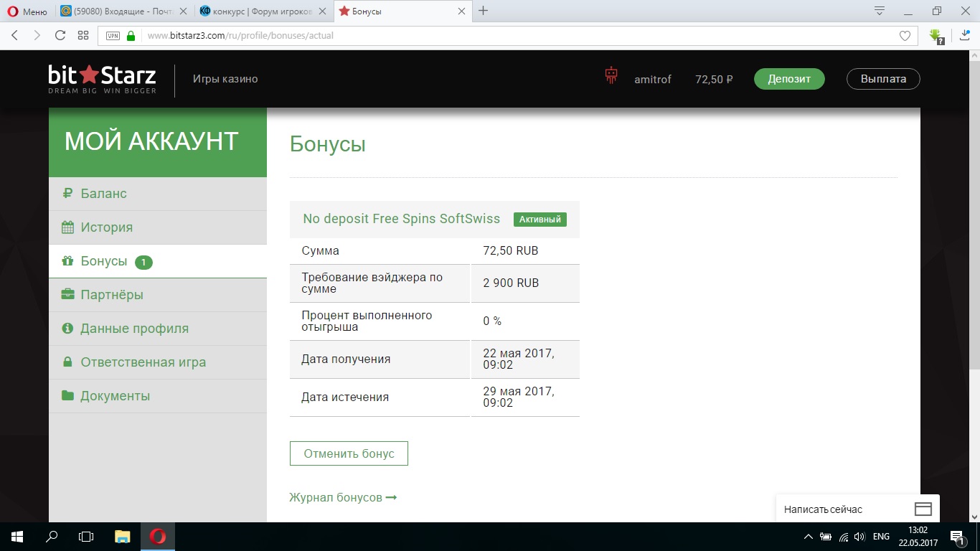The height and width of the screenshot is (551, 980).
Task: Open the Данные профиля sidebar item
Action: pyautogui.click(x=134, y=329)
